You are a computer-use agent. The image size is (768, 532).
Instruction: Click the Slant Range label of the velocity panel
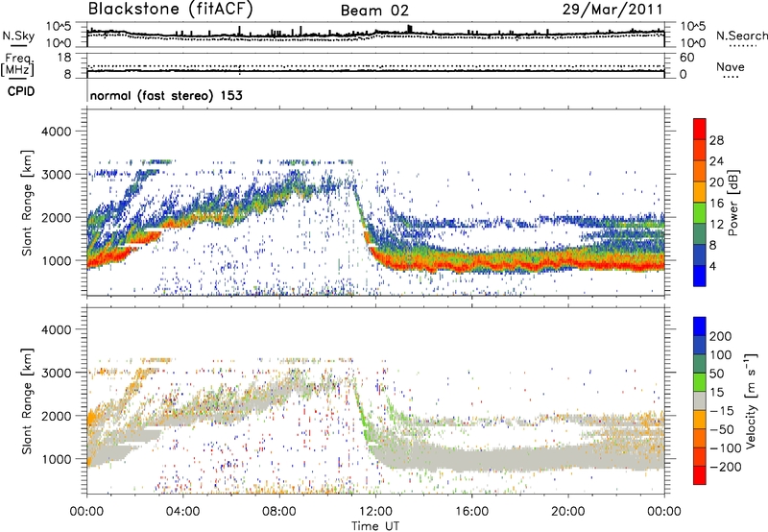pyautogui.click(x=27, y=400)
